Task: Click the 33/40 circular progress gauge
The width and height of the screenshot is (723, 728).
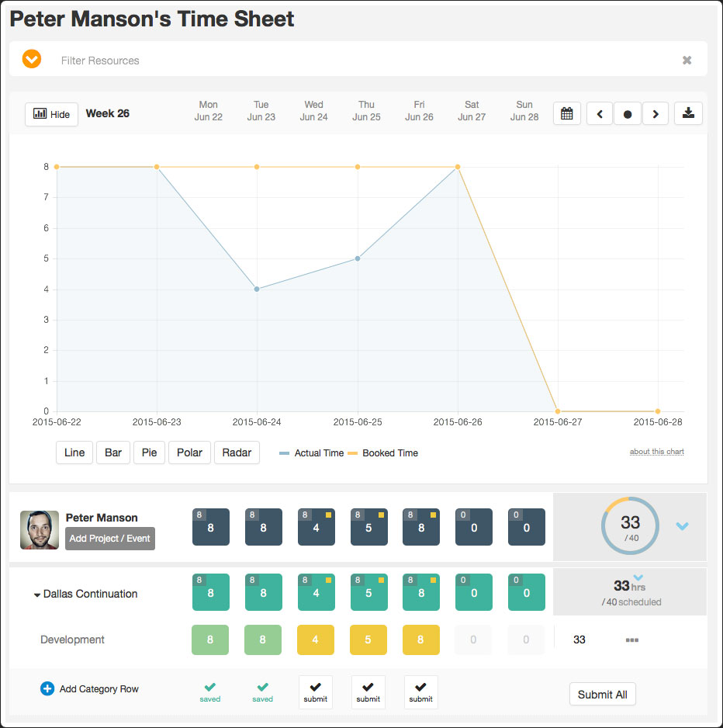Action: (630, 526)
